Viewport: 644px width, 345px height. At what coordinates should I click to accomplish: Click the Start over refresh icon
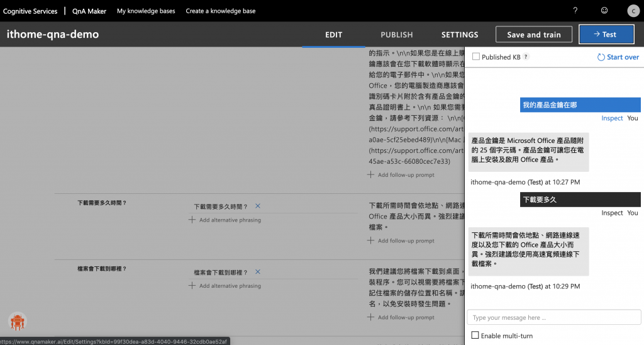coord(601,57)
